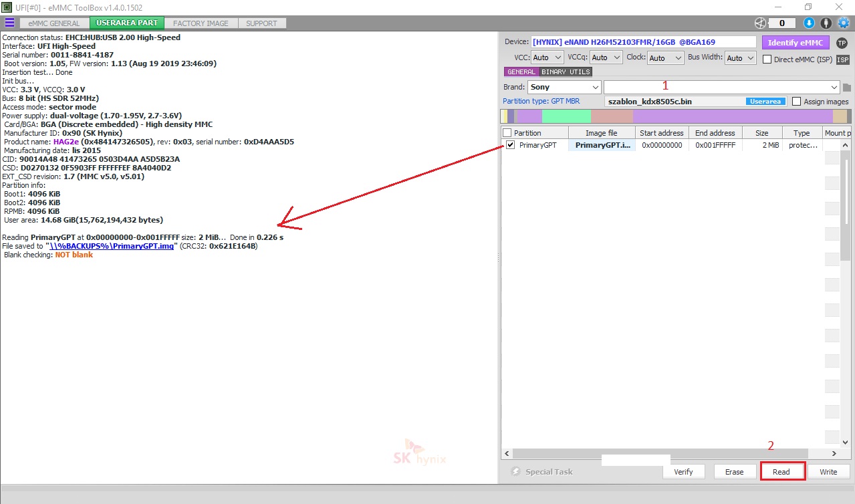Toggle the select-all Partition header checkbox
The image size is (855, 504).
[x=507, y=133]
